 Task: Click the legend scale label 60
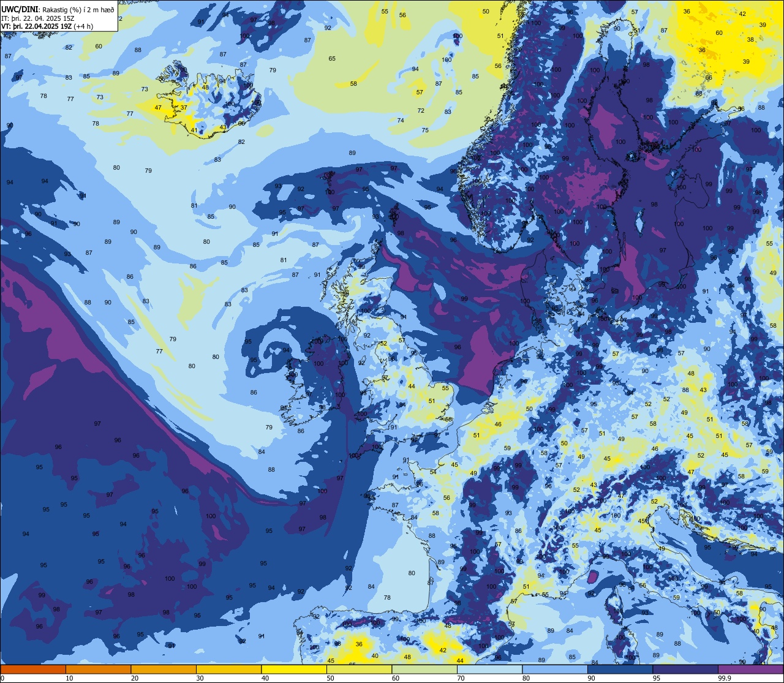coord(396,678)
